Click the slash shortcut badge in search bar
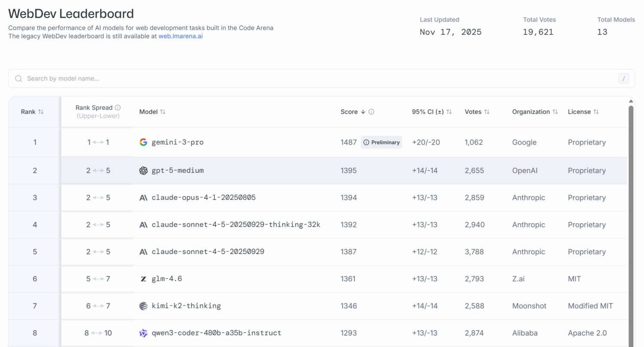This screenshot has width=644, height=347. [623, 78]
